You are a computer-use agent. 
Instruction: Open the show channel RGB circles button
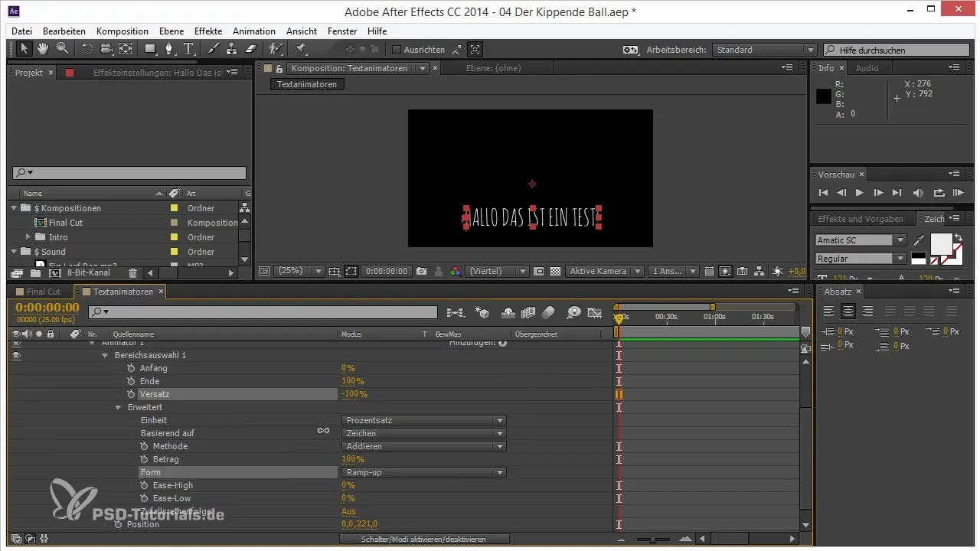pos(456,271)
